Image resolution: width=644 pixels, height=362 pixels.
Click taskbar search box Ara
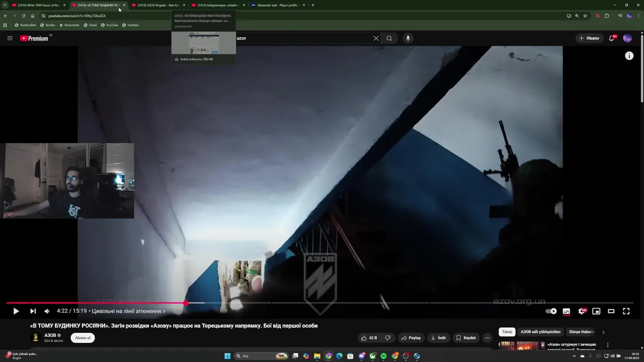click(x=262, y=356)
